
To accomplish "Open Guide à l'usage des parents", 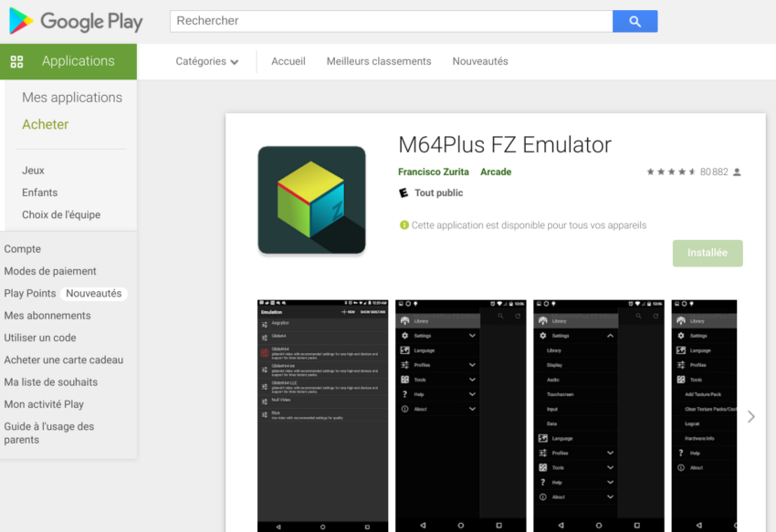I will (49, 433).
